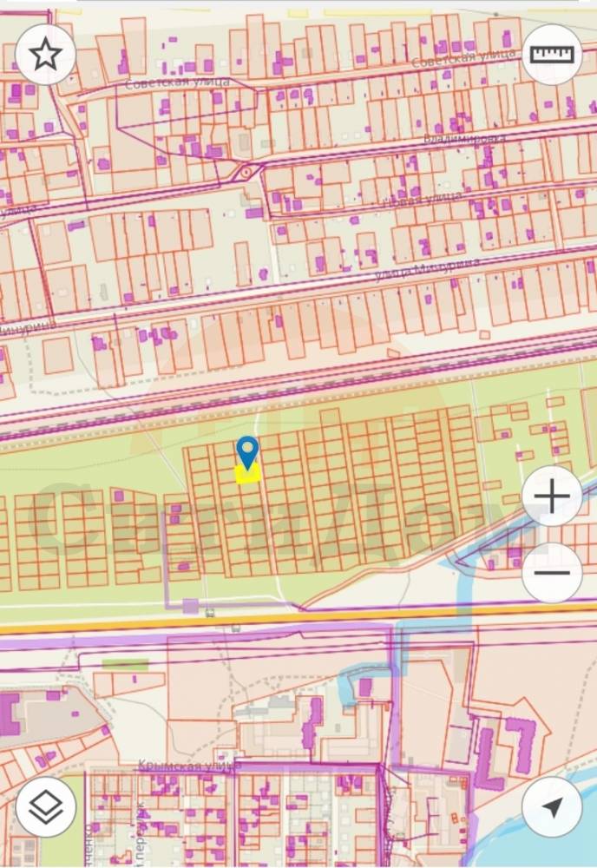Click the Новая улица street label
The width and height of the screenshot is (597, 868).
click(422, 199)
